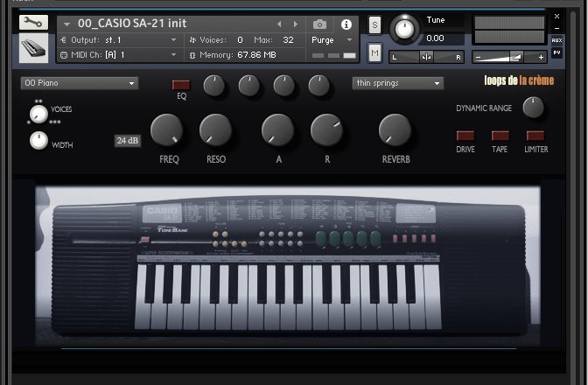Go to previous instrument preset arrow

279,24
